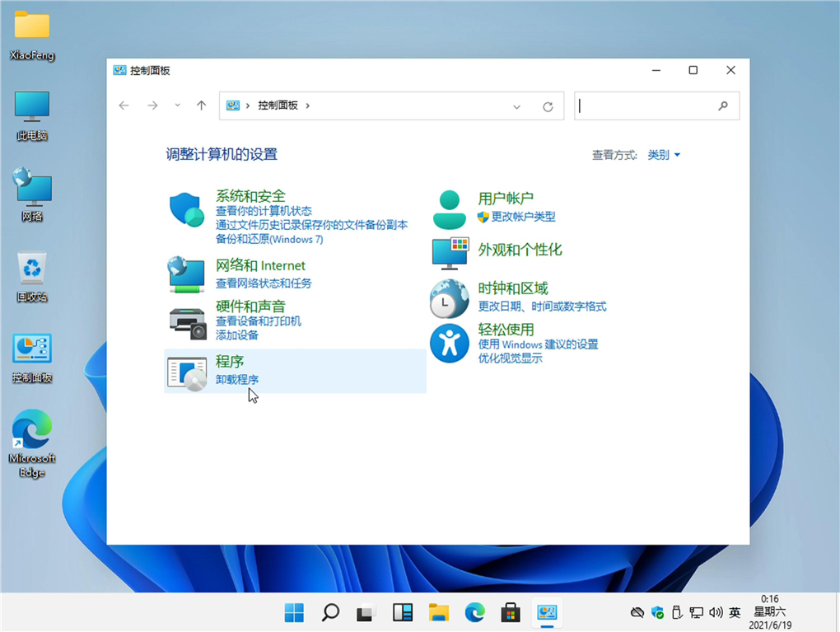The height and width of the screenshot is (632, 840).
Task: Open the 系统和安全 shield icon
Action: pos(186,209)
